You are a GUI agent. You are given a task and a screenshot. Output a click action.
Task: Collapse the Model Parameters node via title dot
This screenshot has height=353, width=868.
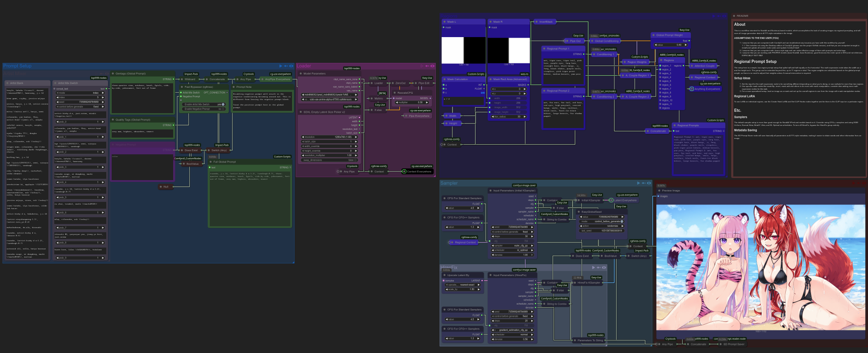click(301, 73)
